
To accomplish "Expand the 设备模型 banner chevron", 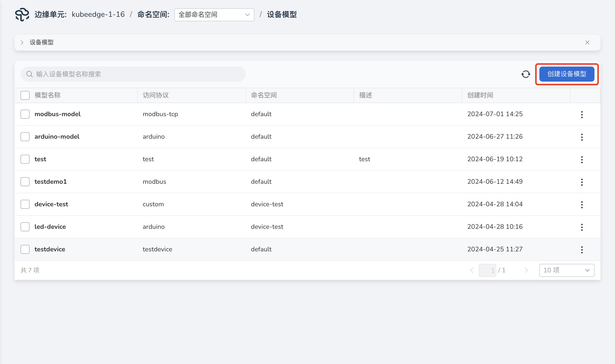I will [x=22, y=43].
